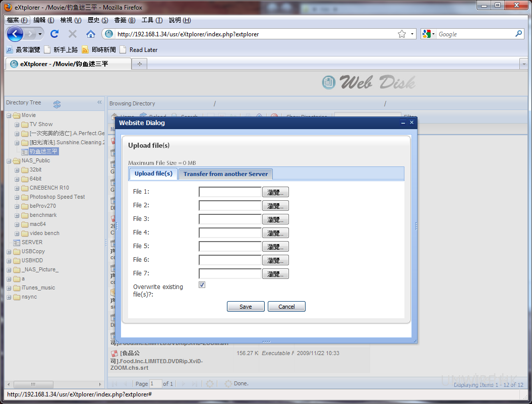Click the search magnifier in the Google box
The height and width of the screenshot is (404, 532).
(519, 34)
